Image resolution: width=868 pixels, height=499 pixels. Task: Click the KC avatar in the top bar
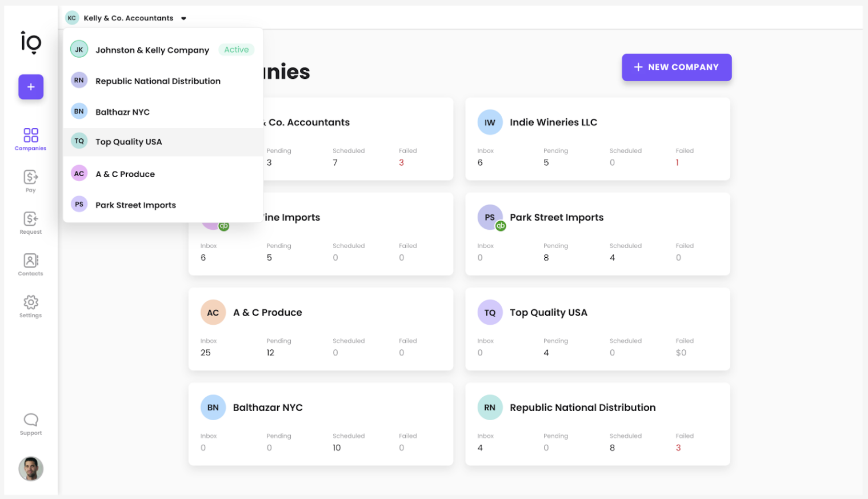point(71,18)
